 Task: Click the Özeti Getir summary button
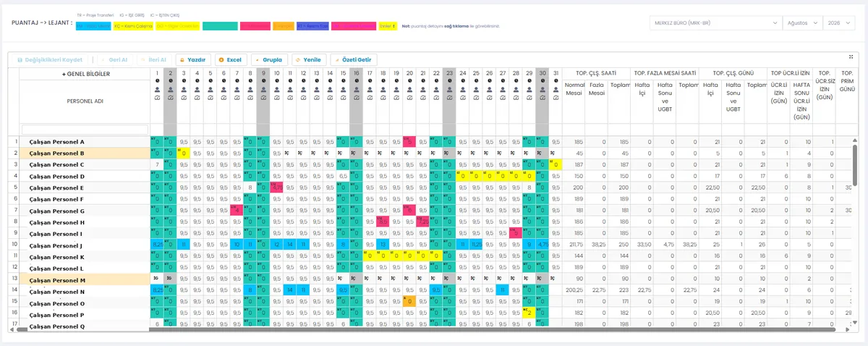(x=354, y=59)
